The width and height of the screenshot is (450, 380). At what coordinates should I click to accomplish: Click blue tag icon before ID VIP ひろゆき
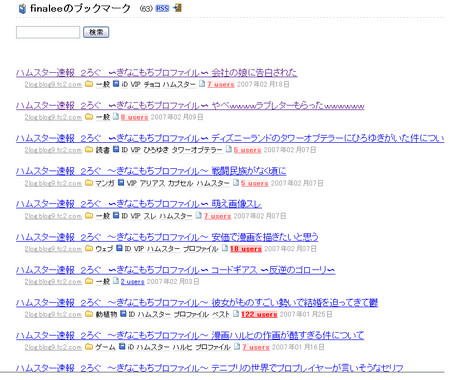116,149
